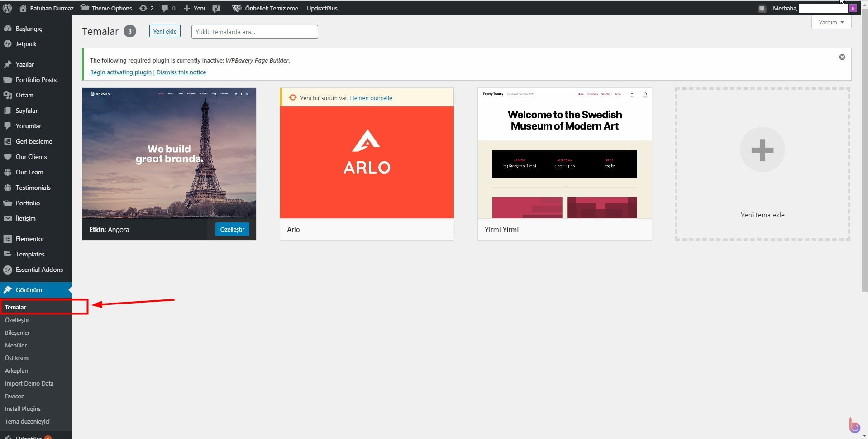Image resolution: width=868 pixels, height=439 pixels.
Task: Open Yazılar posts menu
Action: click(36, 64)
